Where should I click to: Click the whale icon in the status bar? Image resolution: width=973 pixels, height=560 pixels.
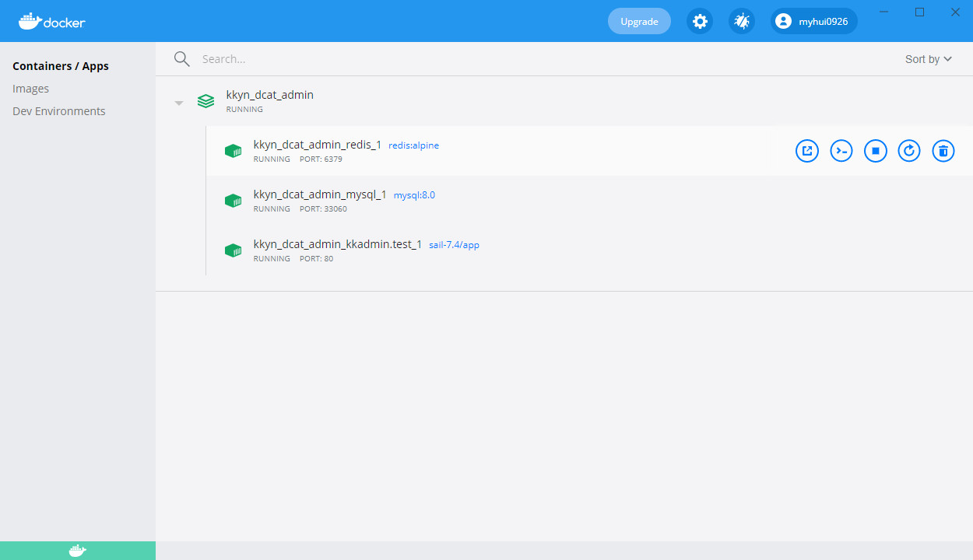tap(77, 550)
